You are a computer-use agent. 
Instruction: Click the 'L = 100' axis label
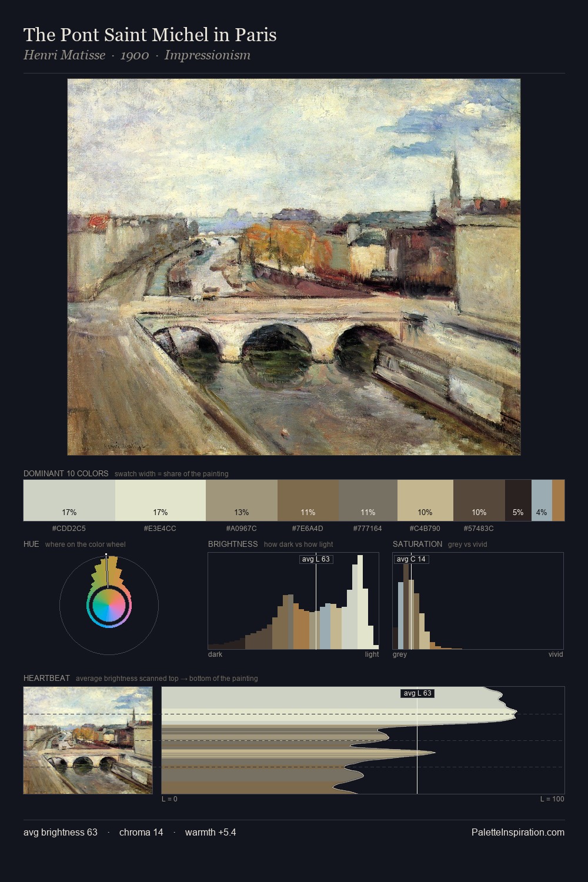[552, 799]
